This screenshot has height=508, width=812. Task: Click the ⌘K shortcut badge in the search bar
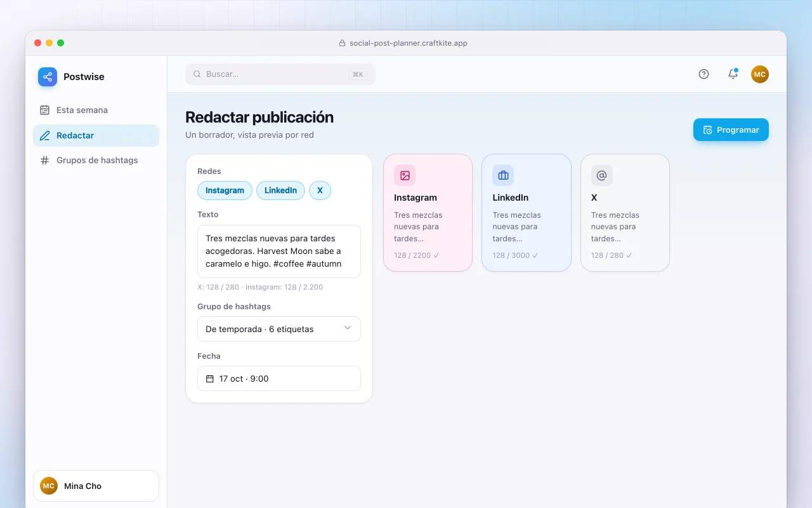tap(358, 74)
